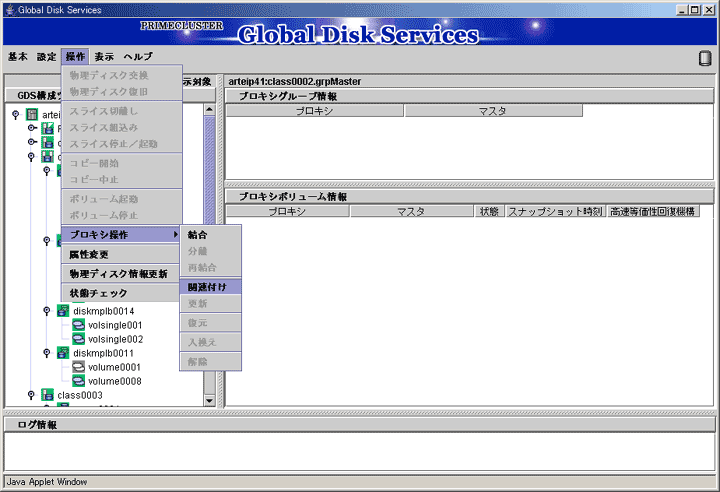720x492 pixels.
Task: Click マスタ column header in group table
Action: [x=493, y=111]
